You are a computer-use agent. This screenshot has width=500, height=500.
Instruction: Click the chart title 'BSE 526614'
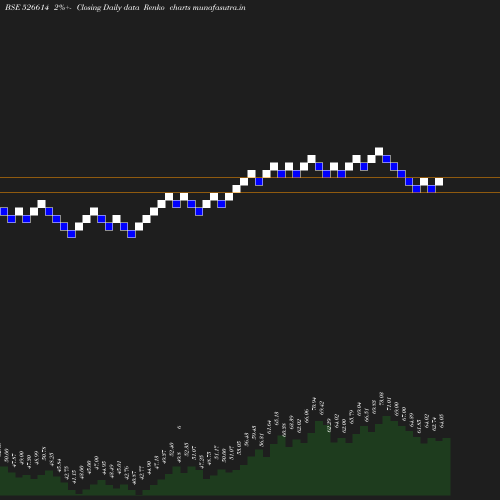[x=27, y=7]
